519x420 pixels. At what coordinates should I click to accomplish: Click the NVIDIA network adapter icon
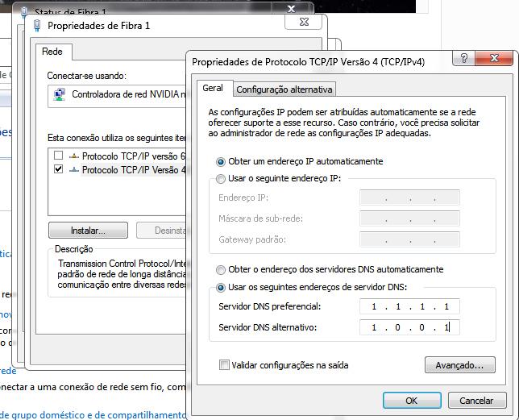(60, 94)
